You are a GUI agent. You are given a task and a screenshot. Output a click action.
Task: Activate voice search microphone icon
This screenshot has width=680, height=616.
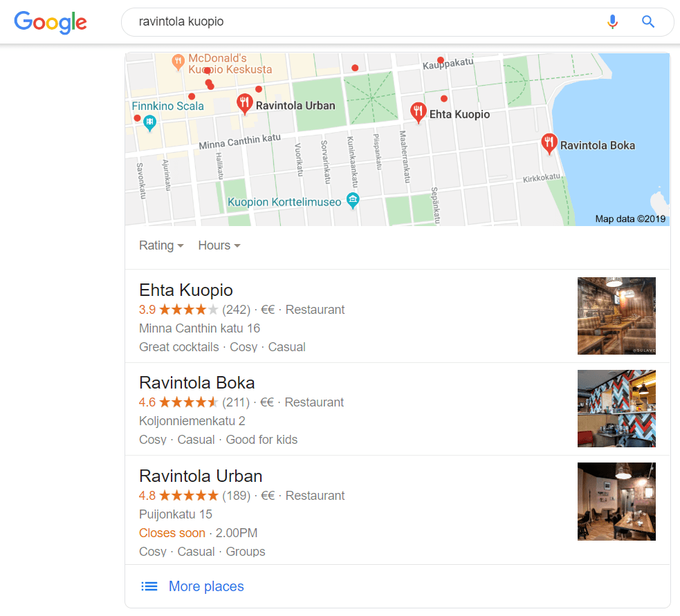[x=612, y=21]
